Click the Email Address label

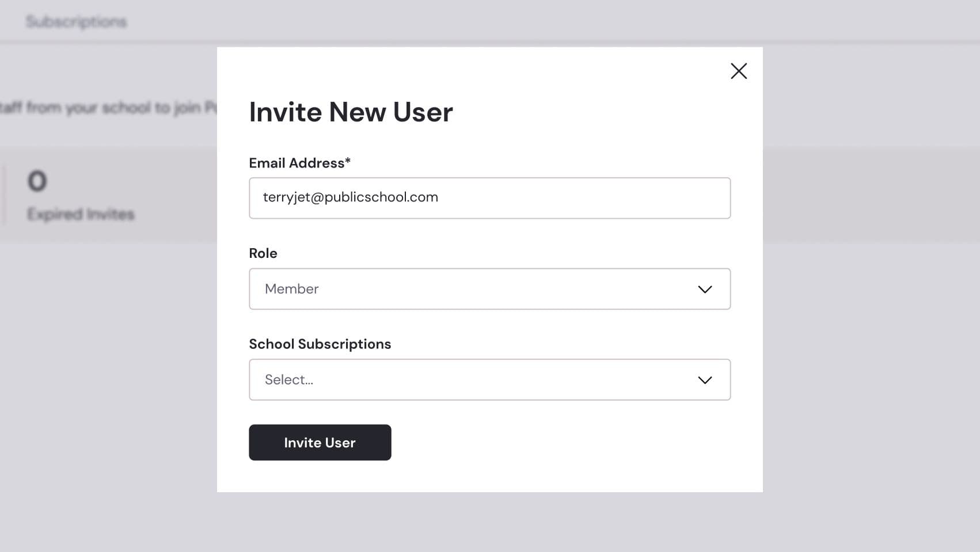point(296,163)
